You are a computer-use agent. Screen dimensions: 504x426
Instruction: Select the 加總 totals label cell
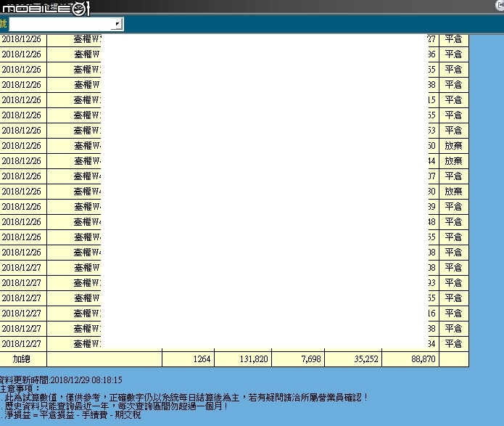[21, 359]
